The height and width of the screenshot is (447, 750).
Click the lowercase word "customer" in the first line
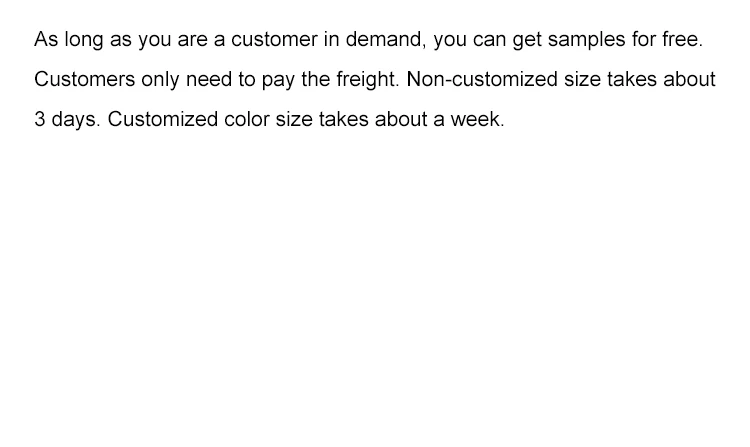[271, 41]
